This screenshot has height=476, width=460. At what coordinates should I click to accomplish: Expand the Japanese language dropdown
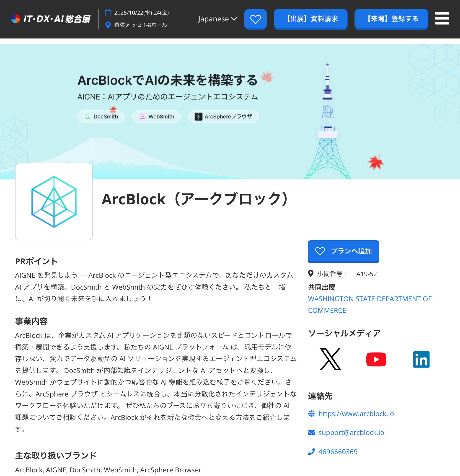(217, 19)
